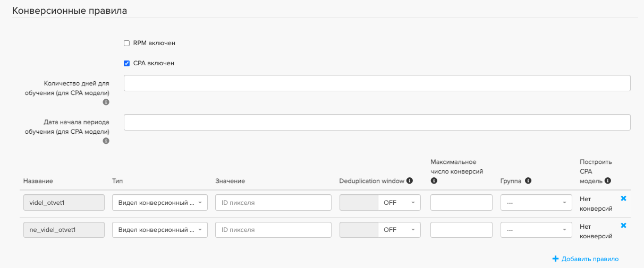The image size is (644, 268).
Task: Delete the videl_otvet1 rule with X icon
Action: (623, 198)
